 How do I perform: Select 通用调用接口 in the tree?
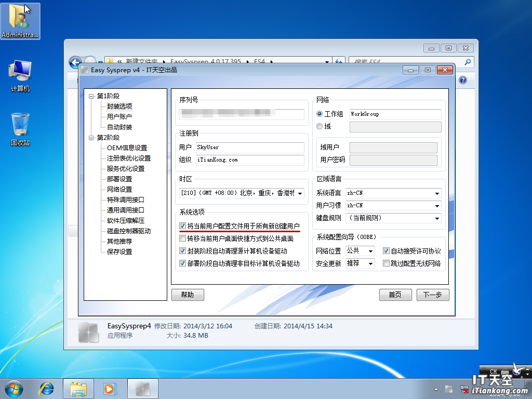pyautogui.click(x=126, y=210)
